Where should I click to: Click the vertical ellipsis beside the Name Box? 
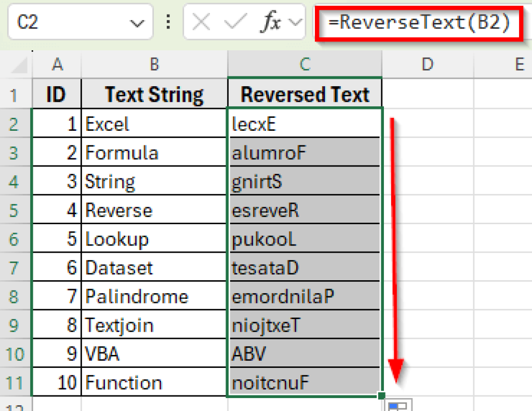168,22
